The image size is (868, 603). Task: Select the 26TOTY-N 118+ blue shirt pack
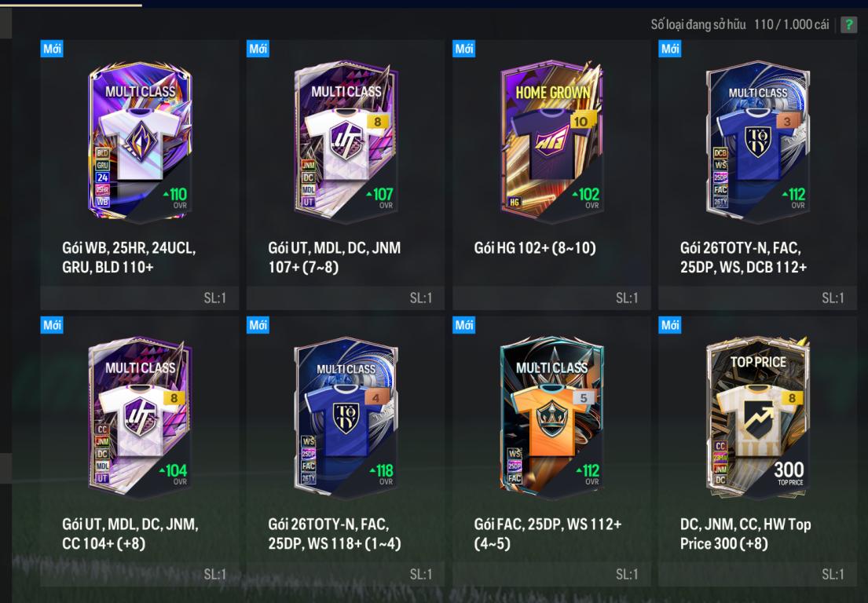click(346, 451)
